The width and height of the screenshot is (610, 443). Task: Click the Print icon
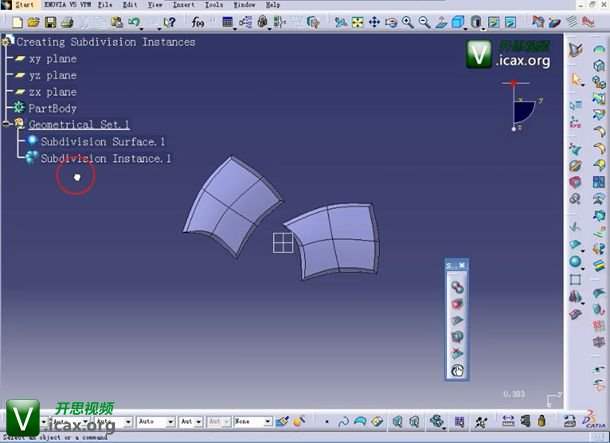tap(66, 22)
